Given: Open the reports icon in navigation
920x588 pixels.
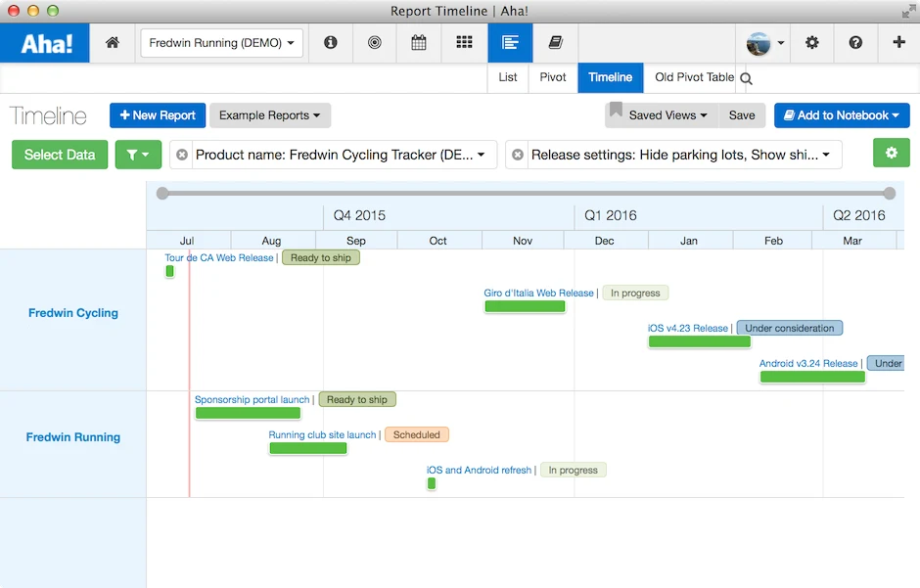Looking at the screenshot, I should tap(510, 43).
